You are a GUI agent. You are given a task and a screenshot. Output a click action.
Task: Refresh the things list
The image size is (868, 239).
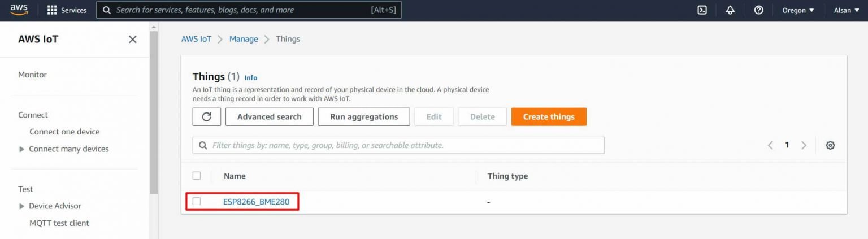[207, 116]
